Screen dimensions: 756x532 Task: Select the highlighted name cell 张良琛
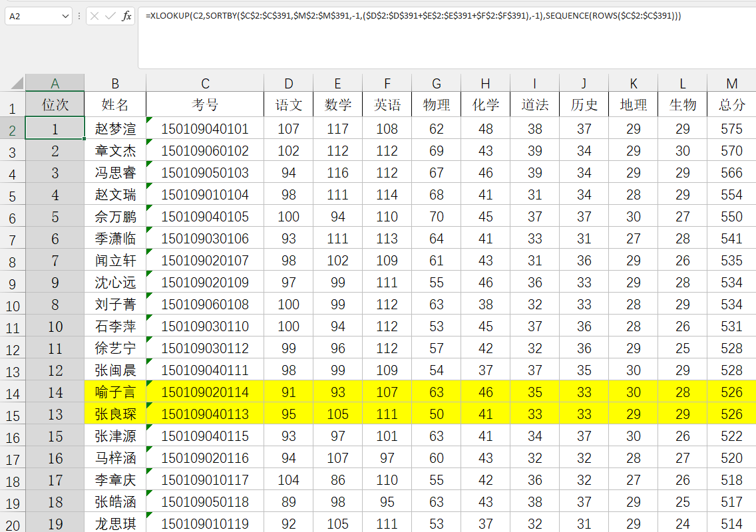115,414
